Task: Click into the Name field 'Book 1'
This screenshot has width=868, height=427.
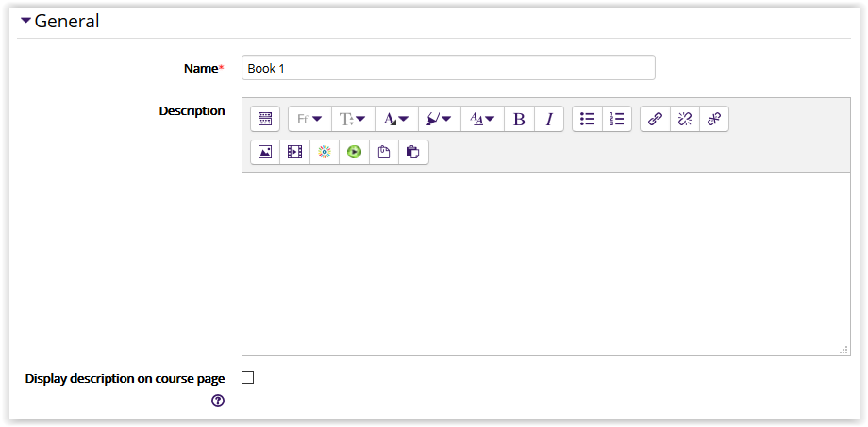Action: (448, 68)
